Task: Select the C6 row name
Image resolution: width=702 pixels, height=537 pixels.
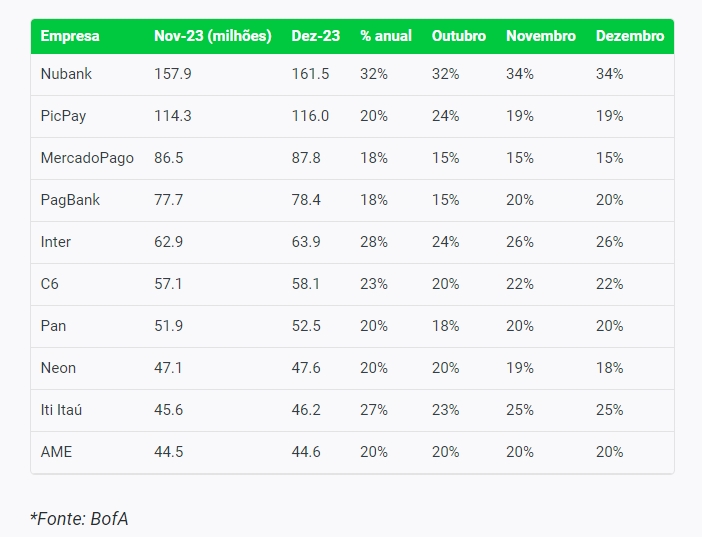Action: coord(50,284)
